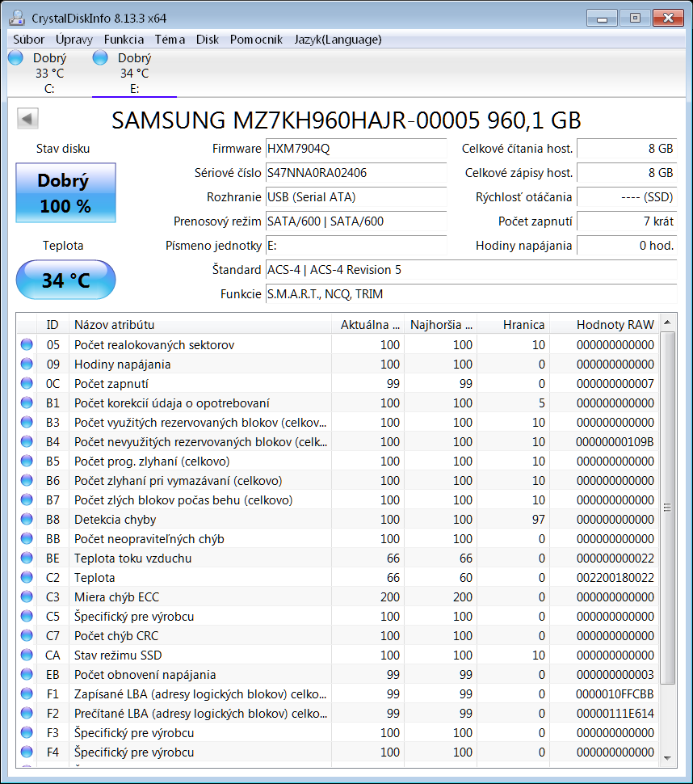Click the blue status orb for drive C:

click(15, 57)
